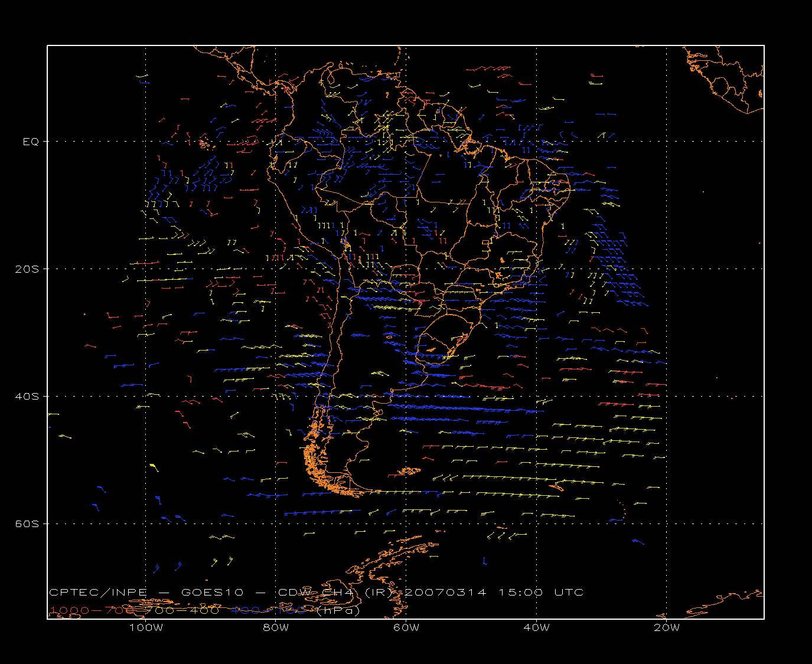Click the 20S latitude axis label
Screen dimensions: 812x664
pyautogui.click(x=27, y=269)
